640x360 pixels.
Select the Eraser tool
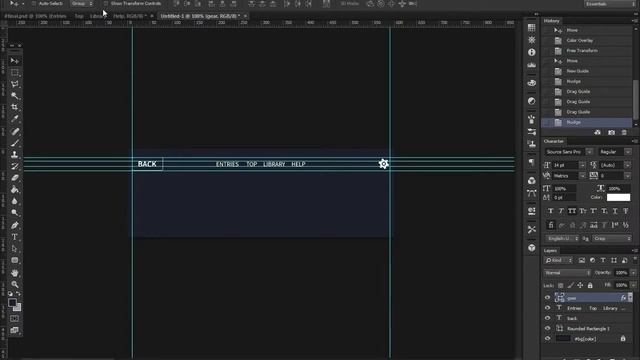click(x=15, y=178)
